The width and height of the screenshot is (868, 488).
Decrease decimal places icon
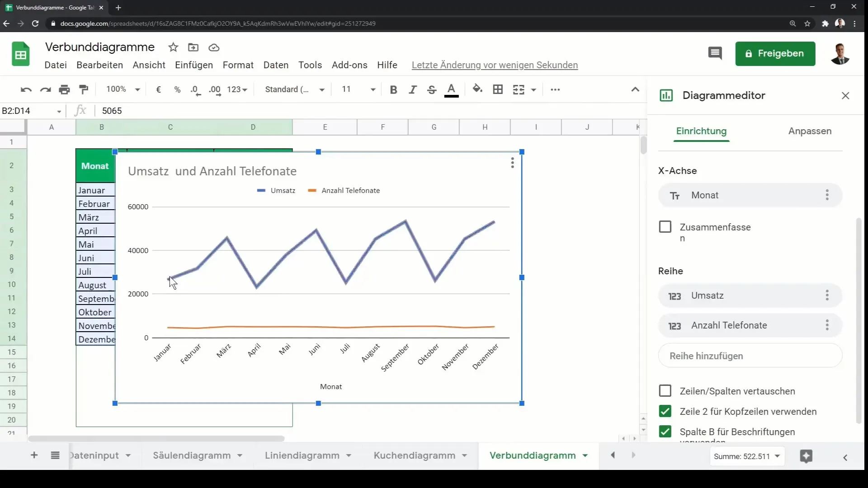(195, 90)
